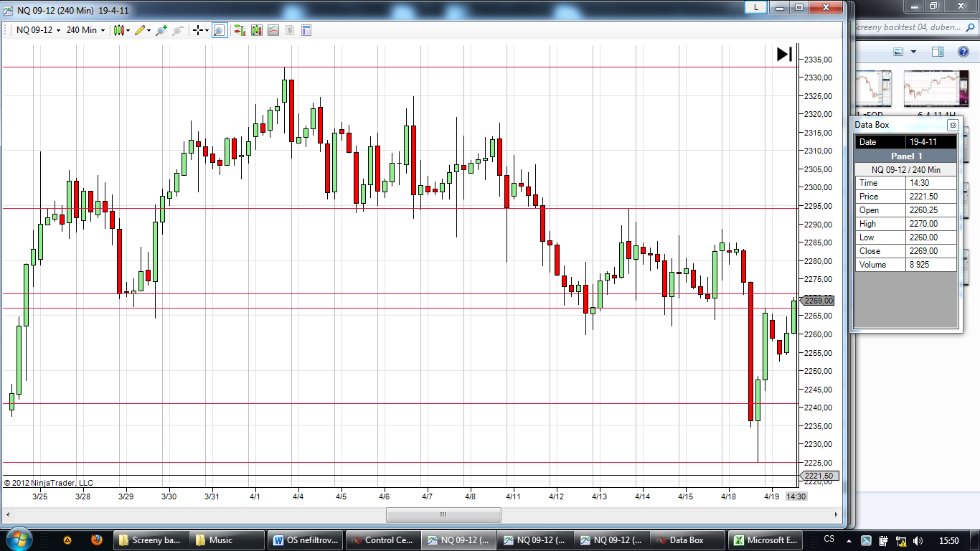
Task: Select the crosshair cursor tool
Action: coord(198,30)
